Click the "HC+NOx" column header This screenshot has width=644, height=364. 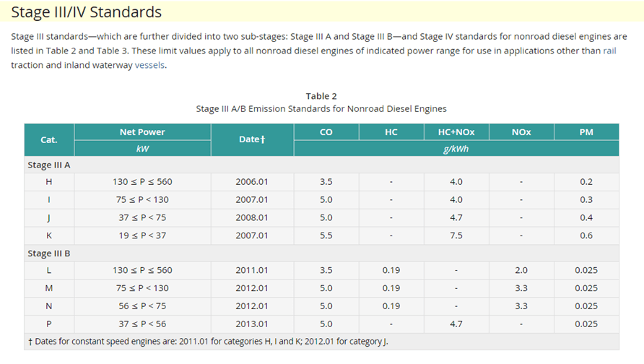[456, 132]
